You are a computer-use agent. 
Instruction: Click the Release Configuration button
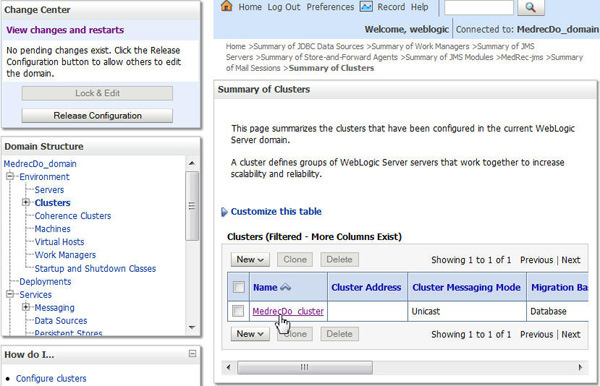[97, 116]
